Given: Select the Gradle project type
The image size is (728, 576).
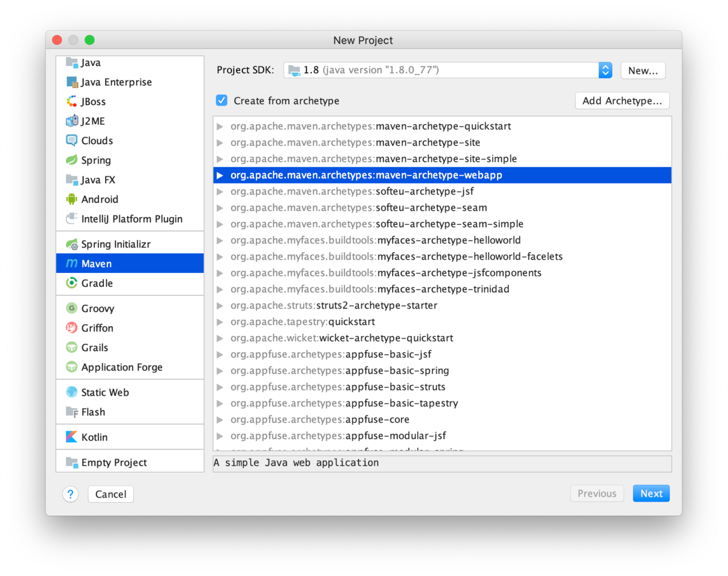Looking at the screenshot, I should 130,283.
